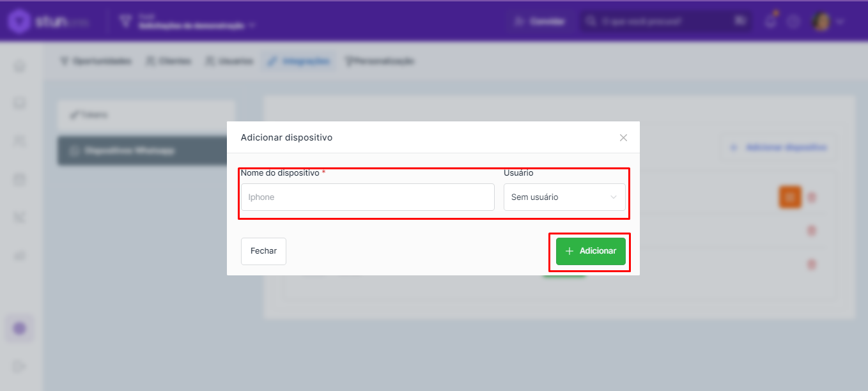Click the search box in top bar
The image size is (868, 391).
point(665,21)
